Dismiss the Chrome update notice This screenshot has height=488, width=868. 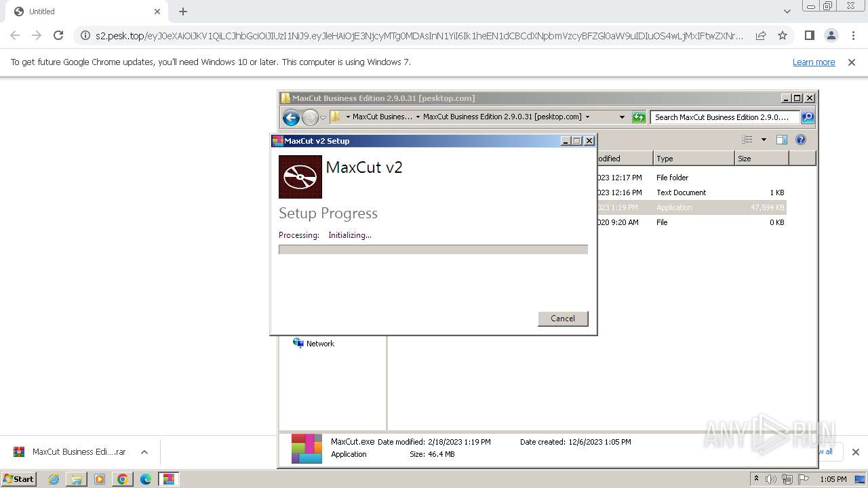852,62
